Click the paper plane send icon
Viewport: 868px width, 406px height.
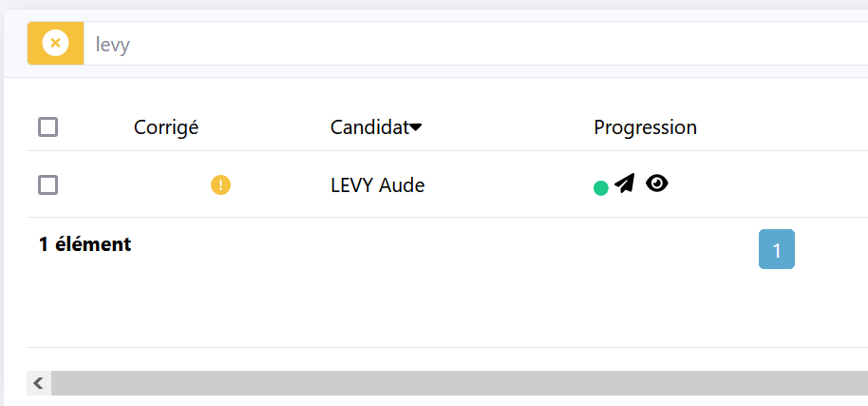(625, 184)
